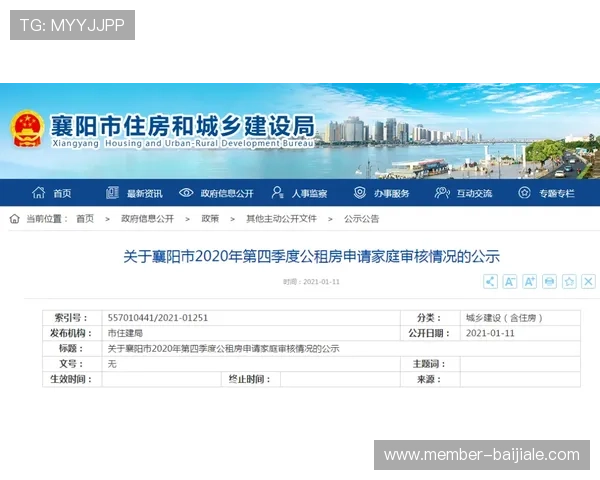Click the 生效时间 label cell
This screenshot has height=480, width=600.
(x=72, y=379)
